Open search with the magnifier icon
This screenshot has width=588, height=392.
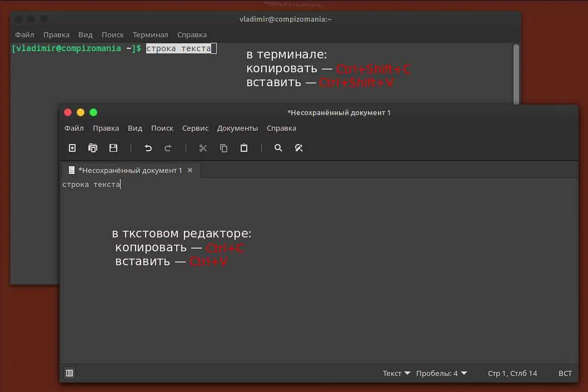click(278, 148)
